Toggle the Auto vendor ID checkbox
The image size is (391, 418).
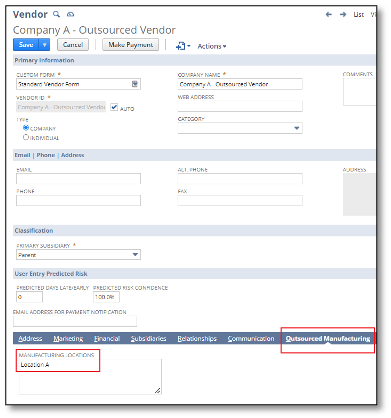click(114, 107)
